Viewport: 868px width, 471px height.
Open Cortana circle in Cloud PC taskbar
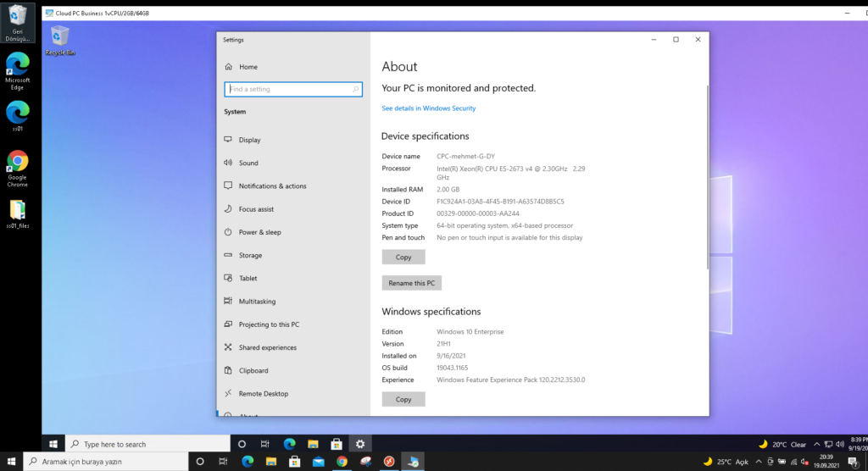point(242,444)
